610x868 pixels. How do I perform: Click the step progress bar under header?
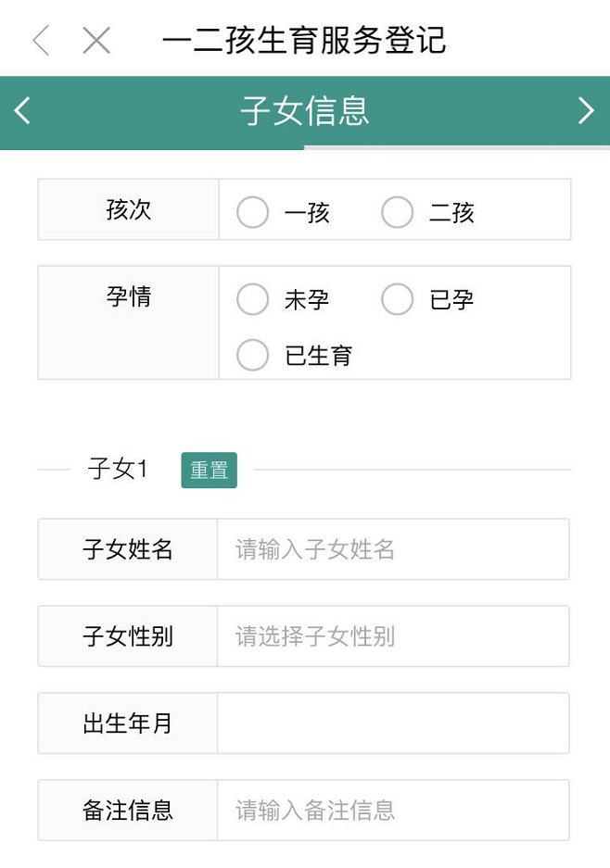click(304, 147)
